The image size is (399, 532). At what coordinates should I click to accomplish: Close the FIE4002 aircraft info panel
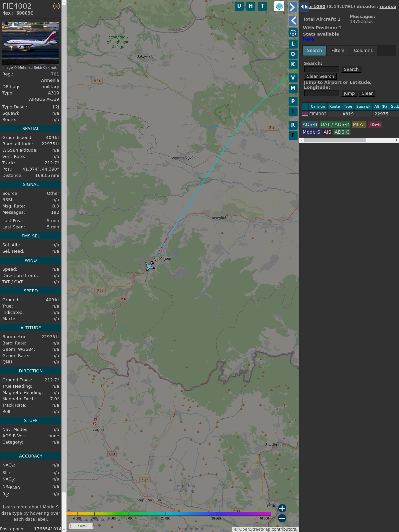coord(57,6)
